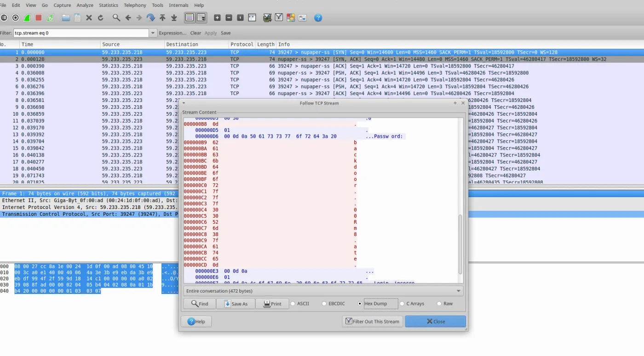Reset zoom to normal size icon

tap(240, 18)
